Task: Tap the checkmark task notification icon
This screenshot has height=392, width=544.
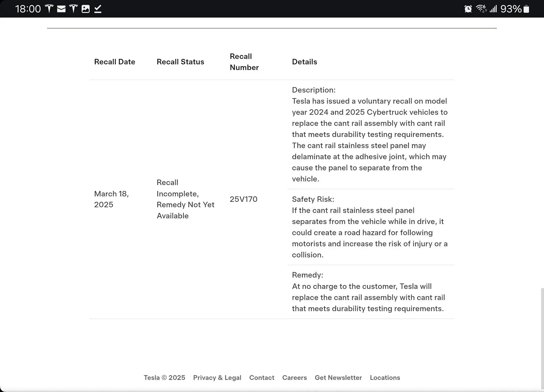Action: click(98, 9)
